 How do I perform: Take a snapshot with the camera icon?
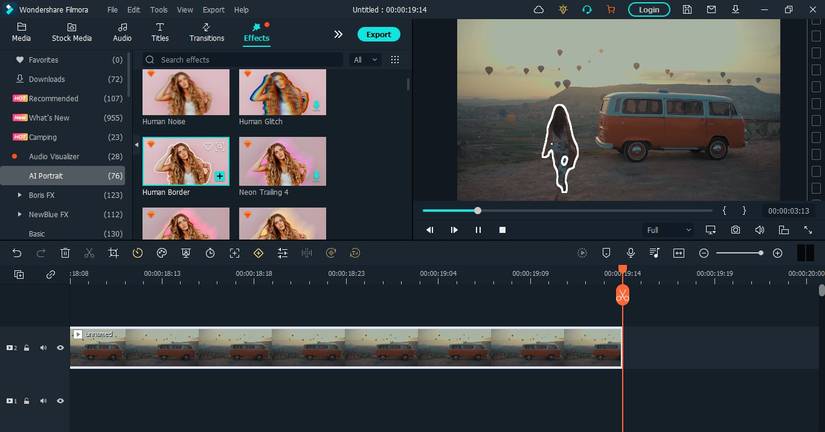(x=735, y=230)
